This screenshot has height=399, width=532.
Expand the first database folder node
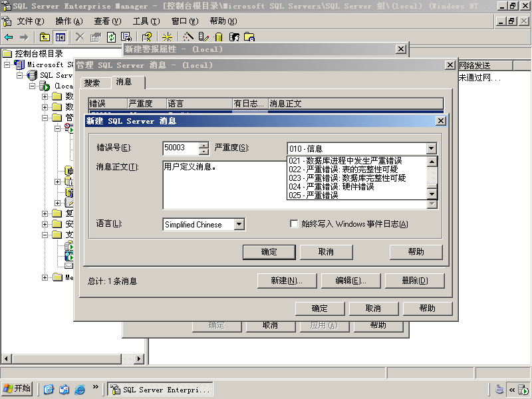click(45, 96)
